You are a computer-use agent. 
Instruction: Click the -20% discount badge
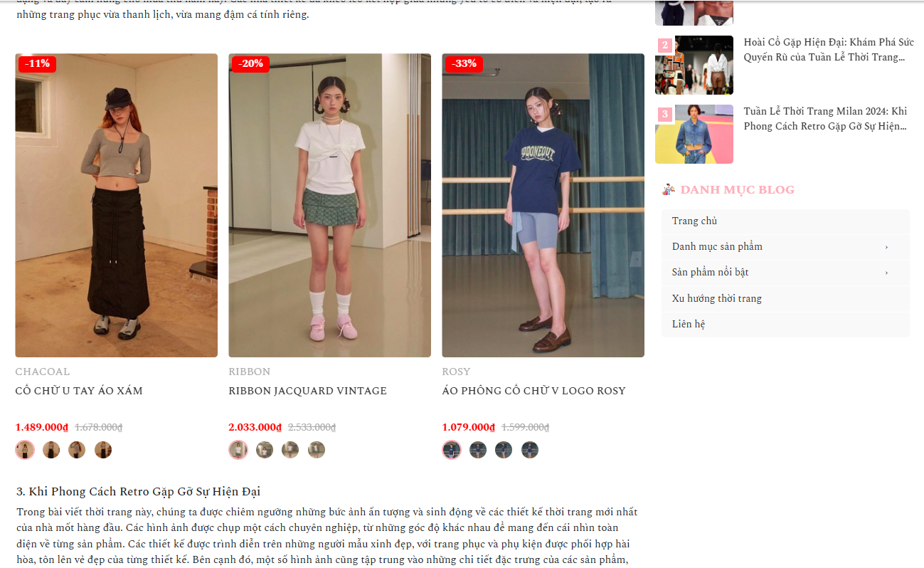click(x=250, y=63)
